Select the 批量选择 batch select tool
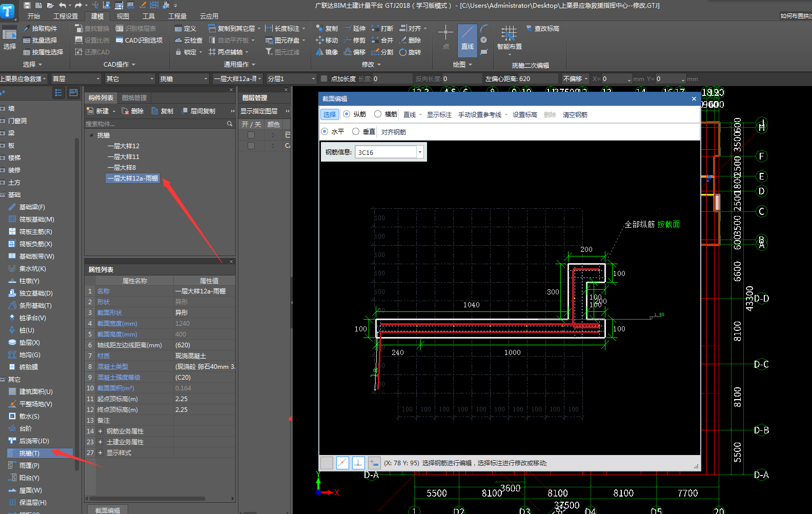812x514 pixels. pos(40,41)
